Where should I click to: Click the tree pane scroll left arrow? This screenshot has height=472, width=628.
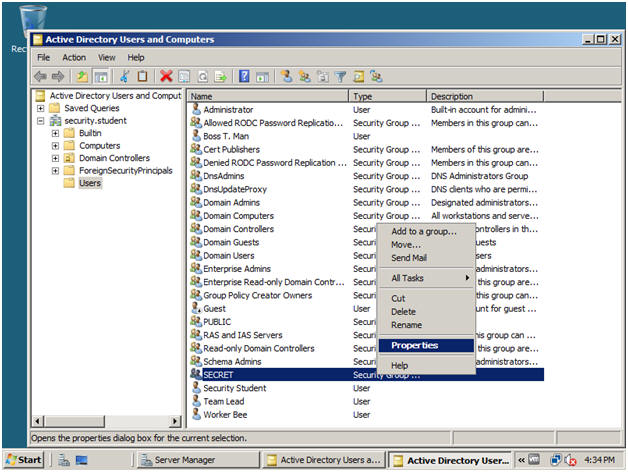click(38, 421)
